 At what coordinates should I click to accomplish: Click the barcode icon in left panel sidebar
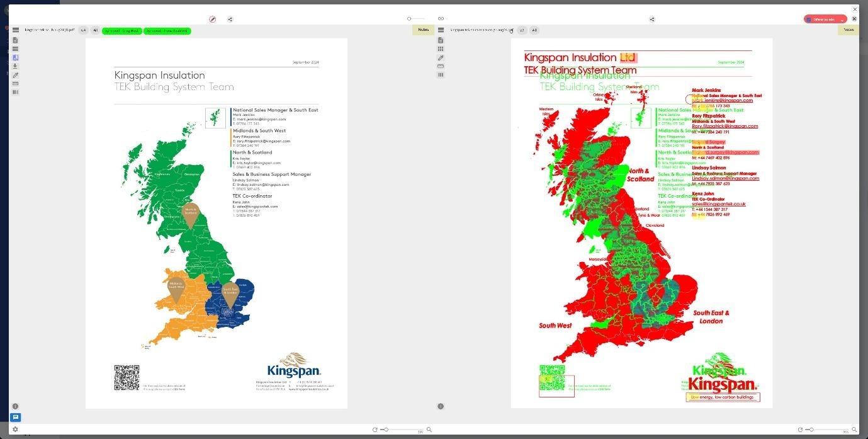tap(16, 92)
